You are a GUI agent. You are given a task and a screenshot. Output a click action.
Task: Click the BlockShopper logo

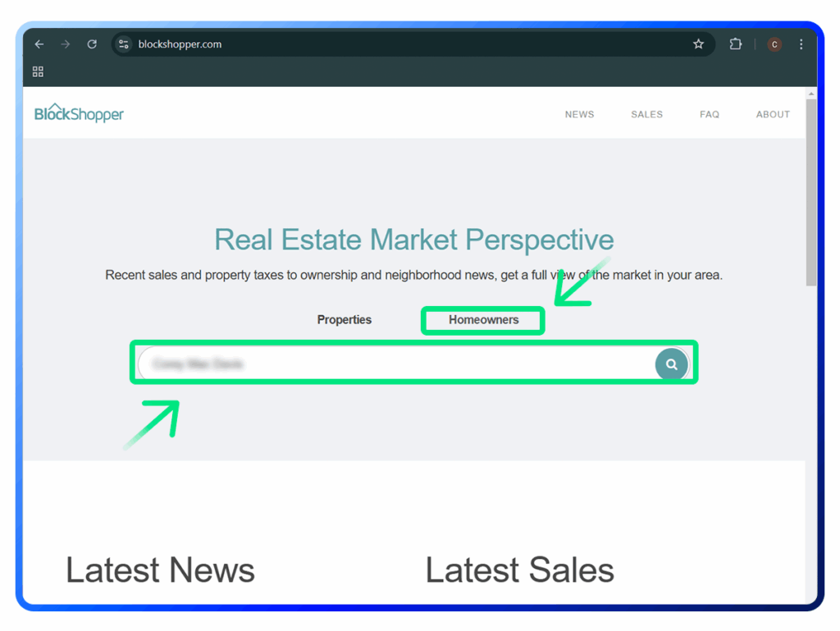pos(79,113)
